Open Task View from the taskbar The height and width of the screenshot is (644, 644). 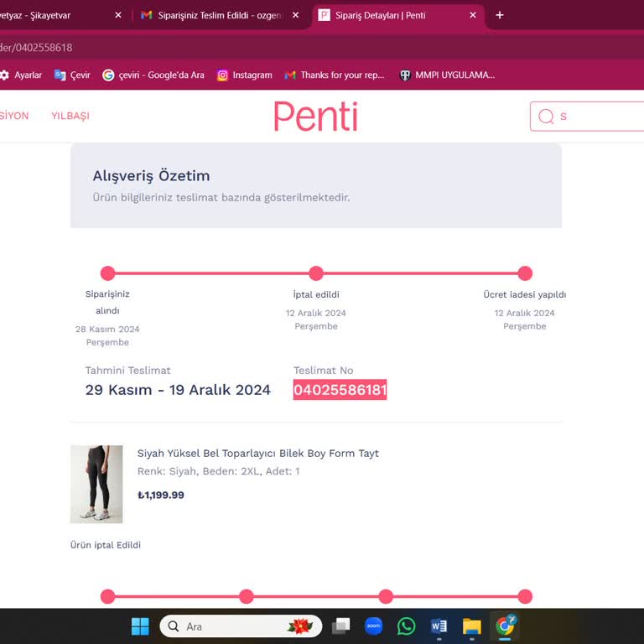(x=340, y=626)
